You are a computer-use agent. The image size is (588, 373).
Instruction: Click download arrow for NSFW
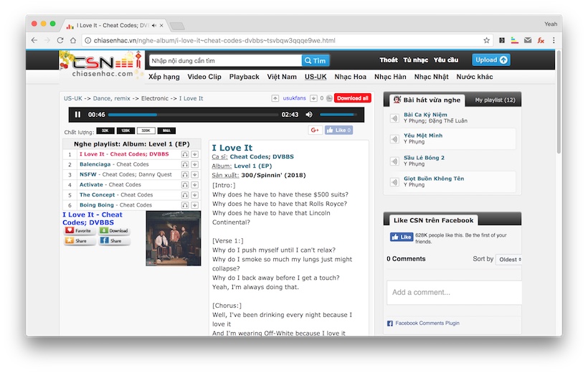(x=194, y=174)
